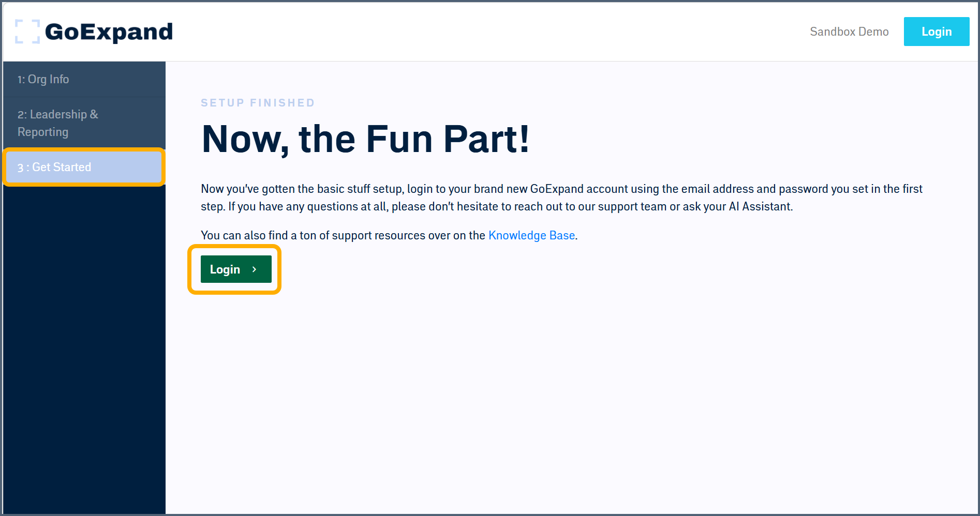Click the number 3 in Get Started step
The width and height of the screenshot is (980, 516).
pos(20,168)
